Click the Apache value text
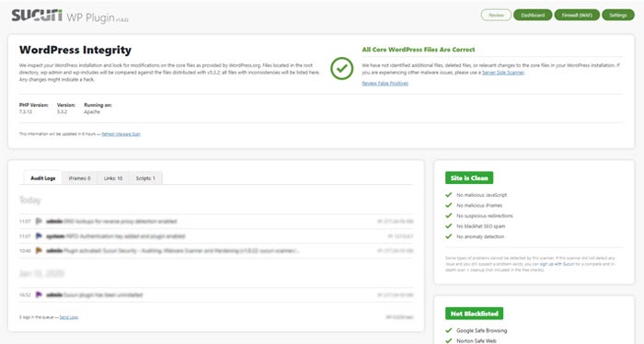The image size is (644, 344). (92, 111)
